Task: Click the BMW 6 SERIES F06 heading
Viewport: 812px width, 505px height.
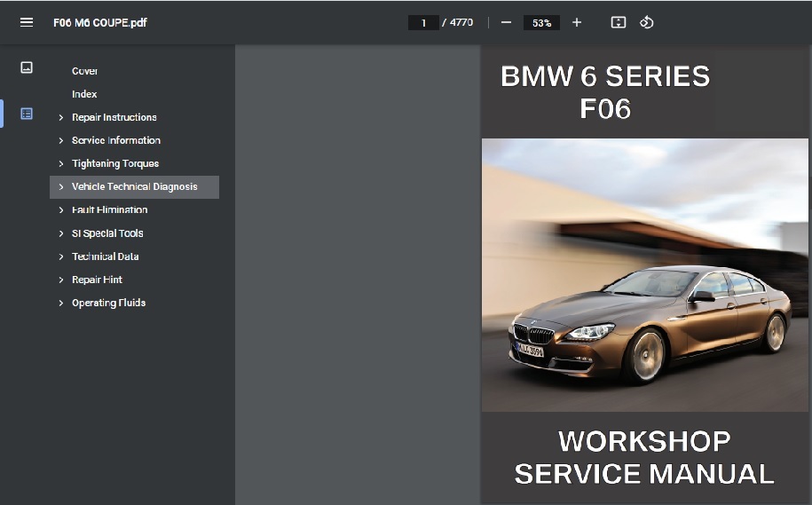Action: tap(605, 92)
